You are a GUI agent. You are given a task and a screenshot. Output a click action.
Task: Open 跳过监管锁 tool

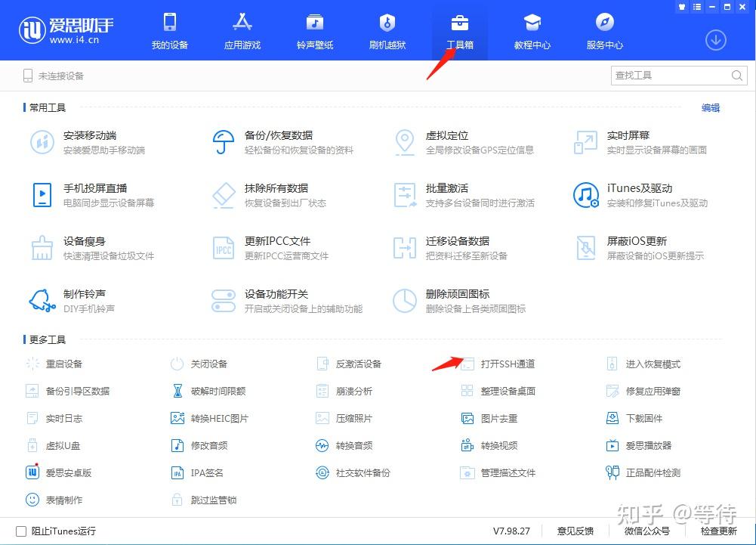[x=205, y=500]
